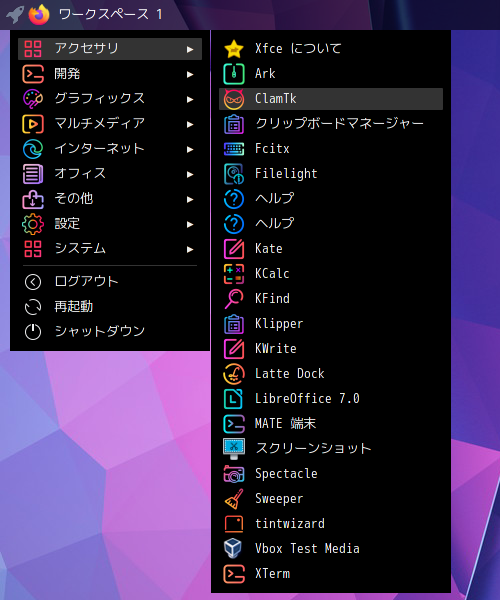The height and width of the screenshot is (600, 500).
Task: Click the その他 download-box icon
Action: point(33,199)
